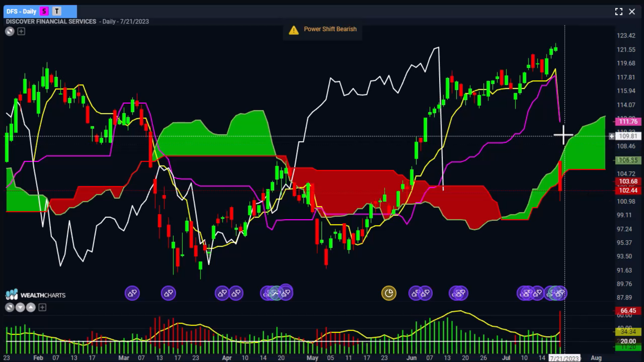The width and height of the screenshot is (644, 362).
Task: Click the Mar label on the time axis
Action: coord(123,358)
